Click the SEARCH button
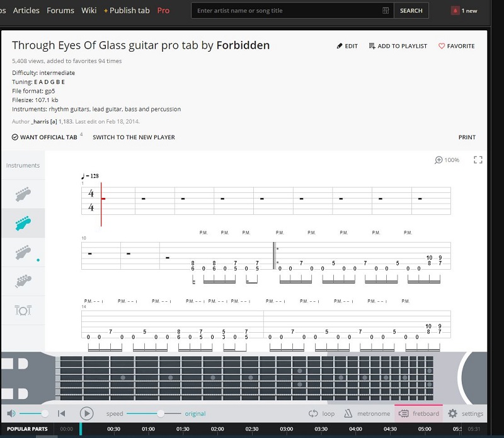 [x=411, y=11]
